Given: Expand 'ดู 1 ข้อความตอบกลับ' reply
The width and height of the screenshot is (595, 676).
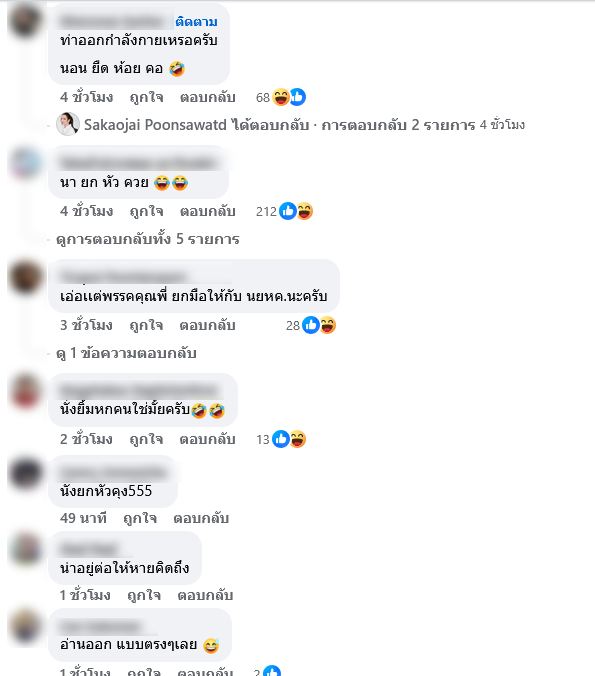Looking at the screenshot, I should tap(126, 353).
